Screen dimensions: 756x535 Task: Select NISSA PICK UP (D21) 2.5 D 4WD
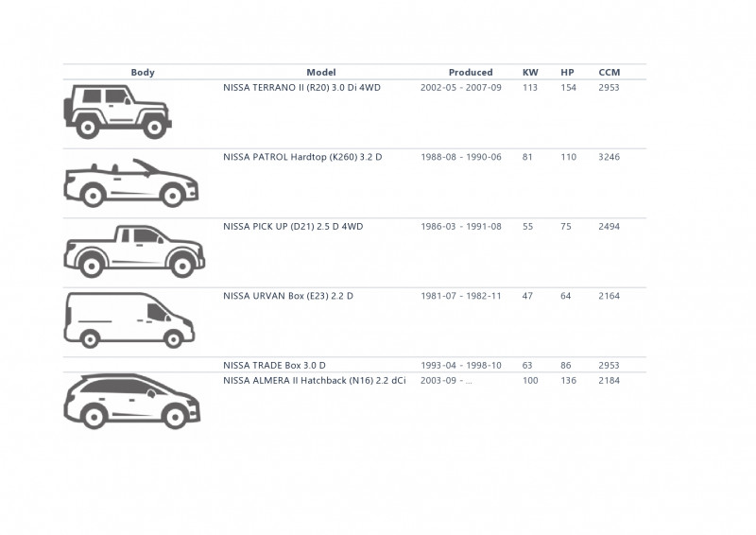pyautogui.click(x=293, y=227)
